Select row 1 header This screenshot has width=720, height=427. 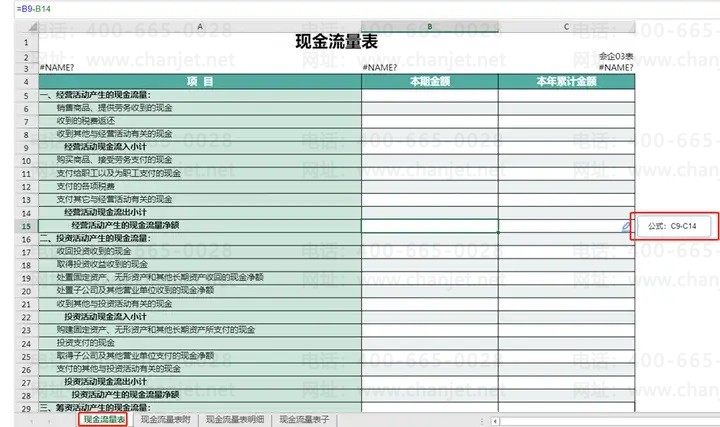(x=26, y=43)
